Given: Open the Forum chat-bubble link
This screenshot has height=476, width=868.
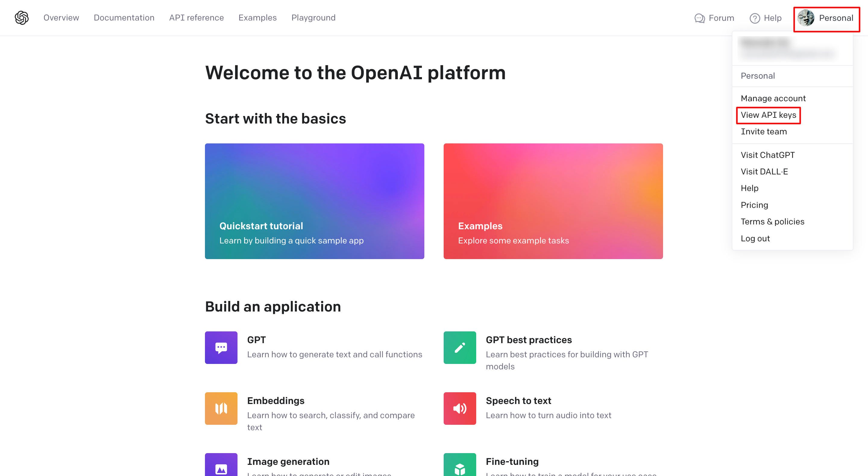Looking at the screenshot, I should click(714, 18).
